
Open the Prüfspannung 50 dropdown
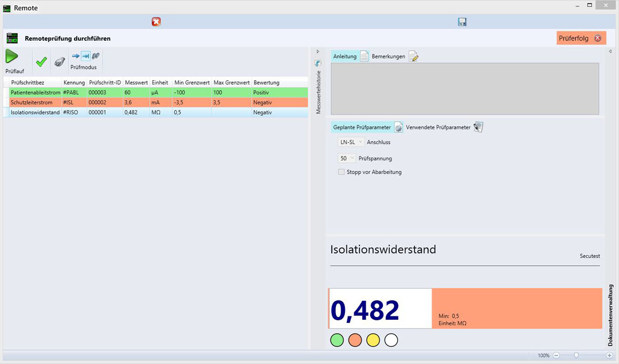[x=347, y=158]
